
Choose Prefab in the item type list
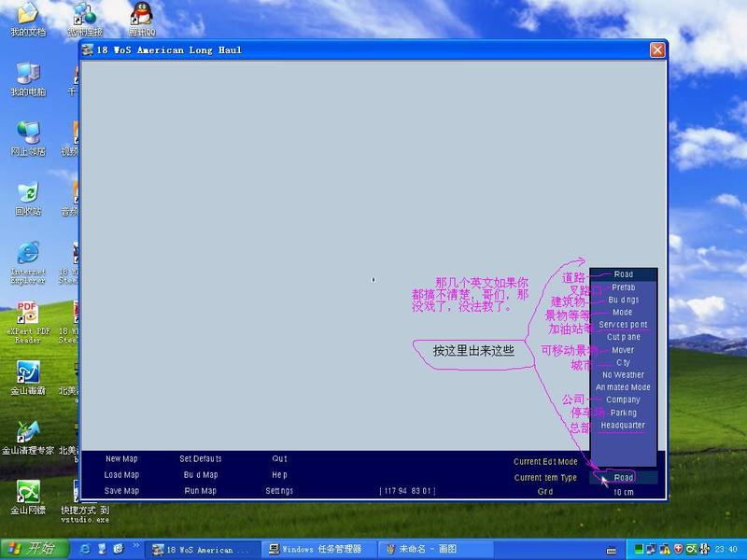(624, 287)
